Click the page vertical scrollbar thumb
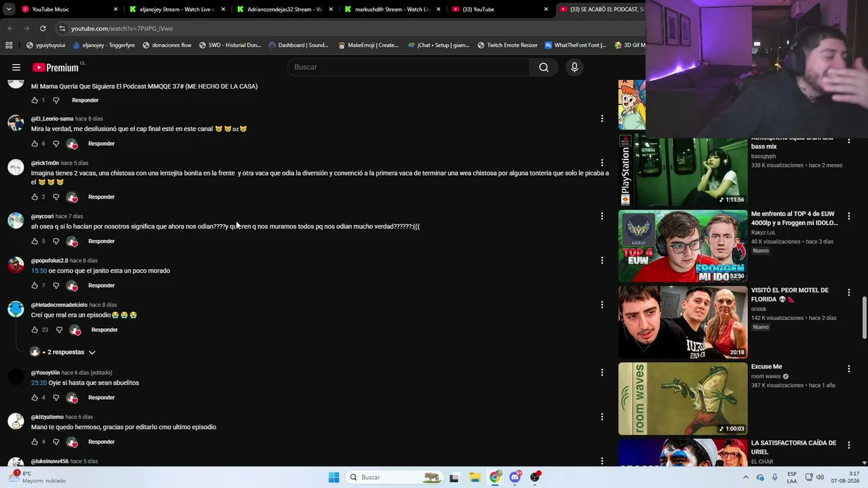Screen dimensions: 868x488 tap(864, 317)
